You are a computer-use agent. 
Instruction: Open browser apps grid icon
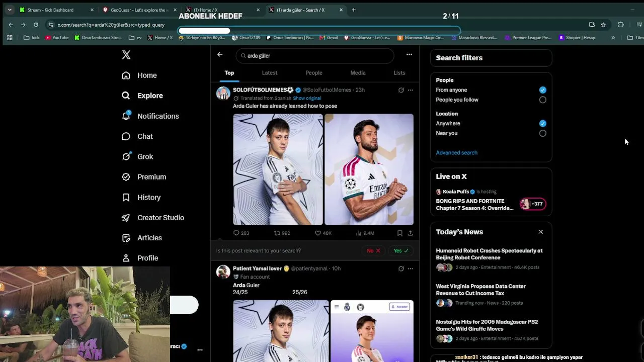pos(10,38)
